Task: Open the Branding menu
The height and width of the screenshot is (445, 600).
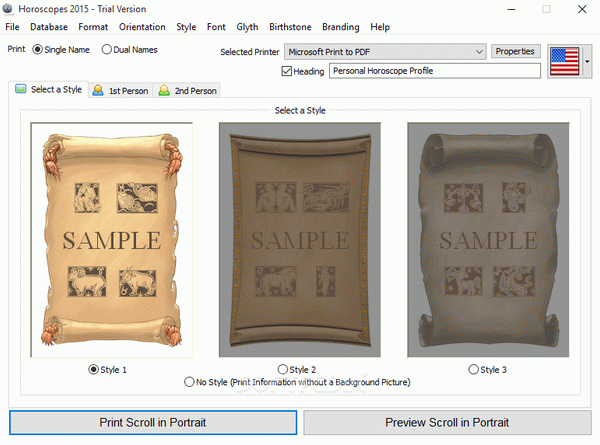Action: point(341,27)
